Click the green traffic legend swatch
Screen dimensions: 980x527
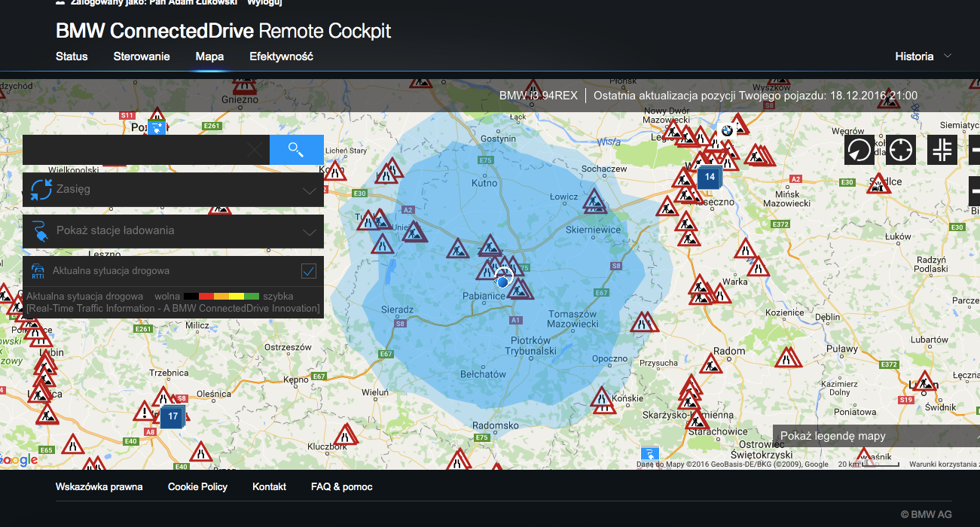[252, 297]
